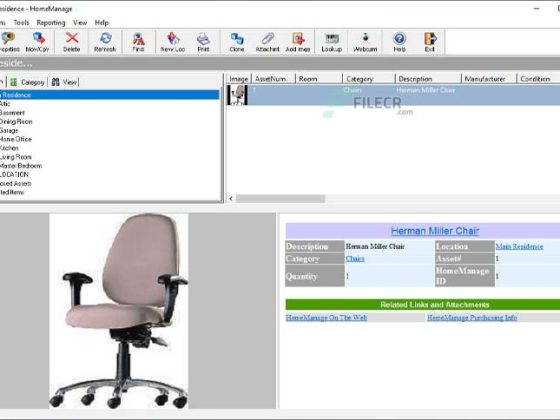Open the Reporting menu

(x=51, y=22)
